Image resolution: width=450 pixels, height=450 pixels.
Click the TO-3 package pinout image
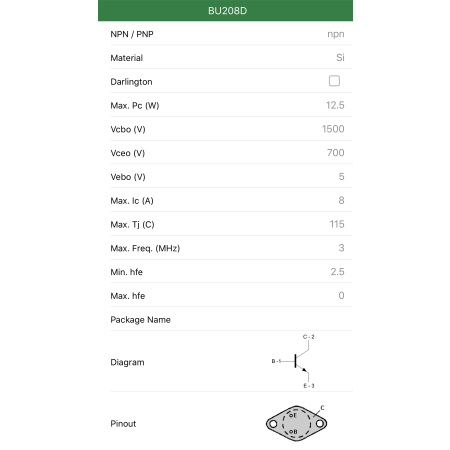tap(296, 423)
